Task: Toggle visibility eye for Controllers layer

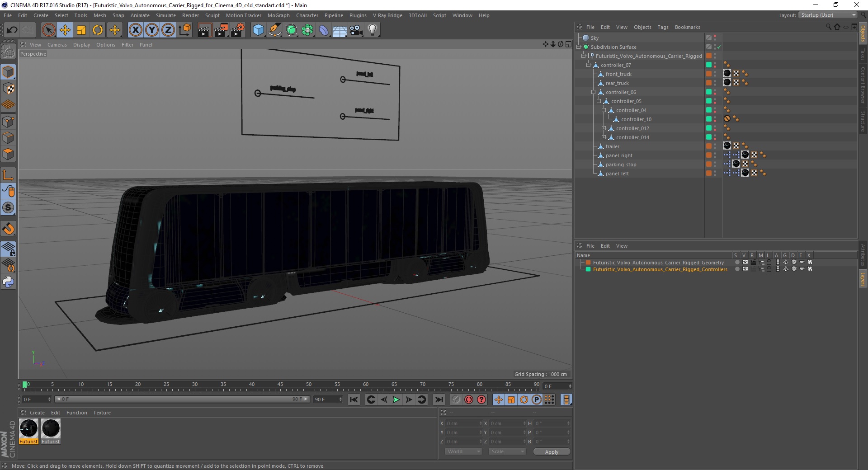Action: [x=745, y=269]
